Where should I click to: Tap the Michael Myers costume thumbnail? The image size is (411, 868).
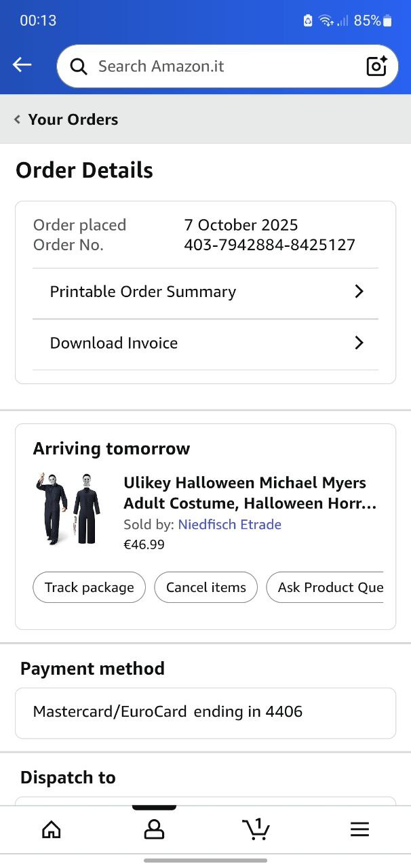(68, 509)
